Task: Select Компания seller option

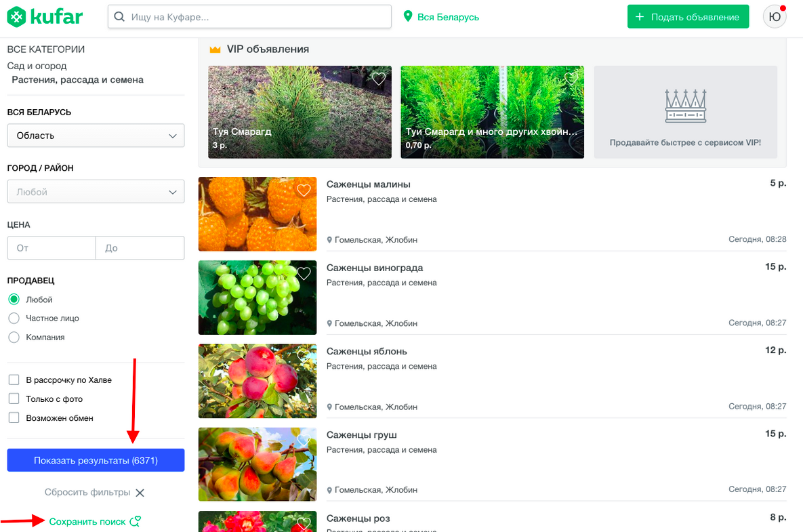Action: (x=14, y=337)
